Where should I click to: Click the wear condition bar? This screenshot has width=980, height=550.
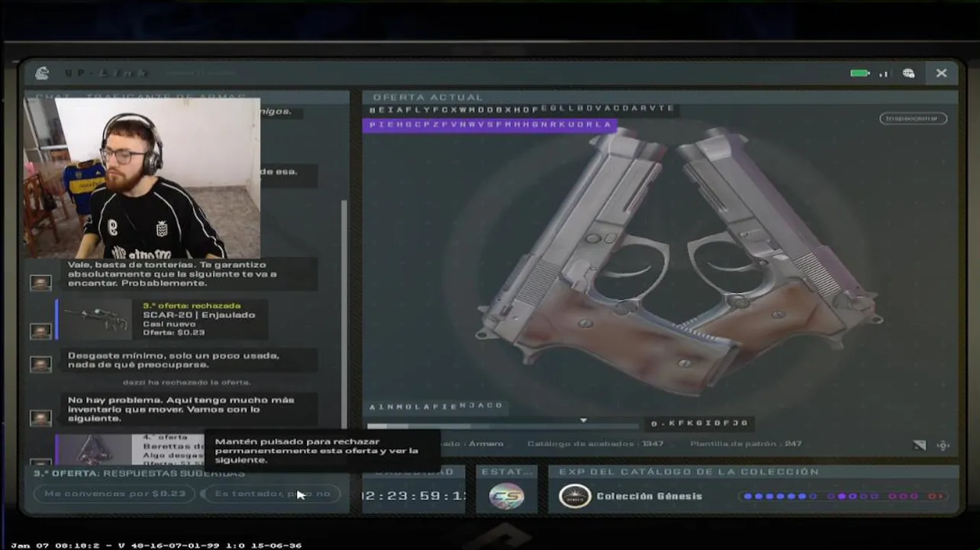[x=502, y=426]
